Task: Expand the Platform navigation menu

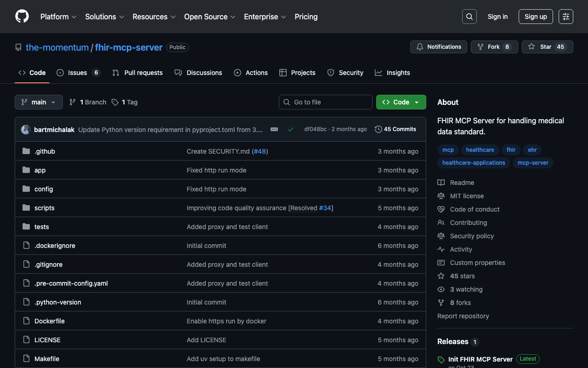Action: click(x=58, y=17)
